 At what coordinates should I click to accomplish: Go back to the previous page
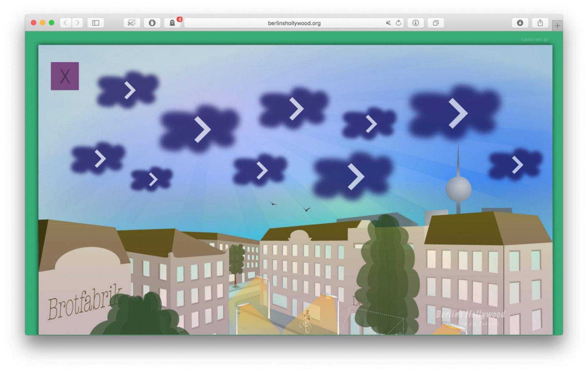66,23
